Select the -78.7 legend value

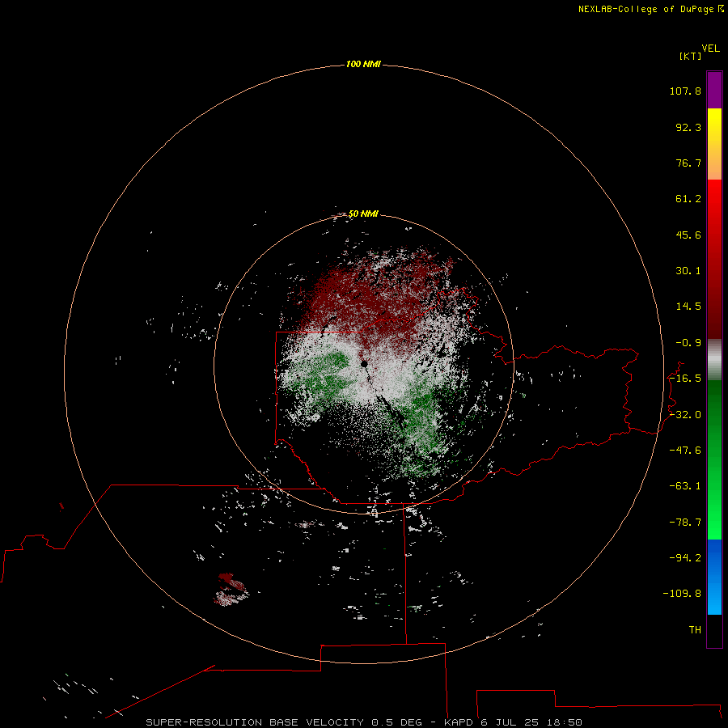[x=685, y=523]
